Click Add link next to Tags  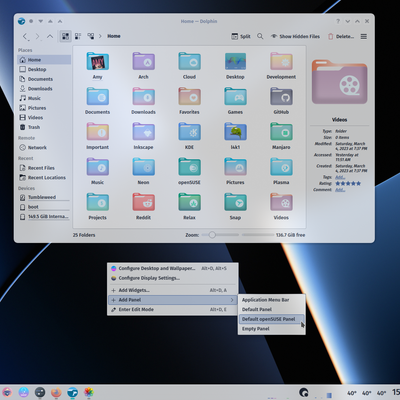click(340, 177)
